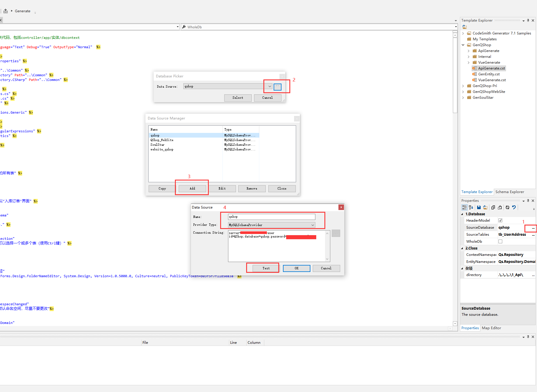Click the blue undo arrow icon
This screenshot has width=537, height=392.
pyautogui.click(x=514, y=207)
